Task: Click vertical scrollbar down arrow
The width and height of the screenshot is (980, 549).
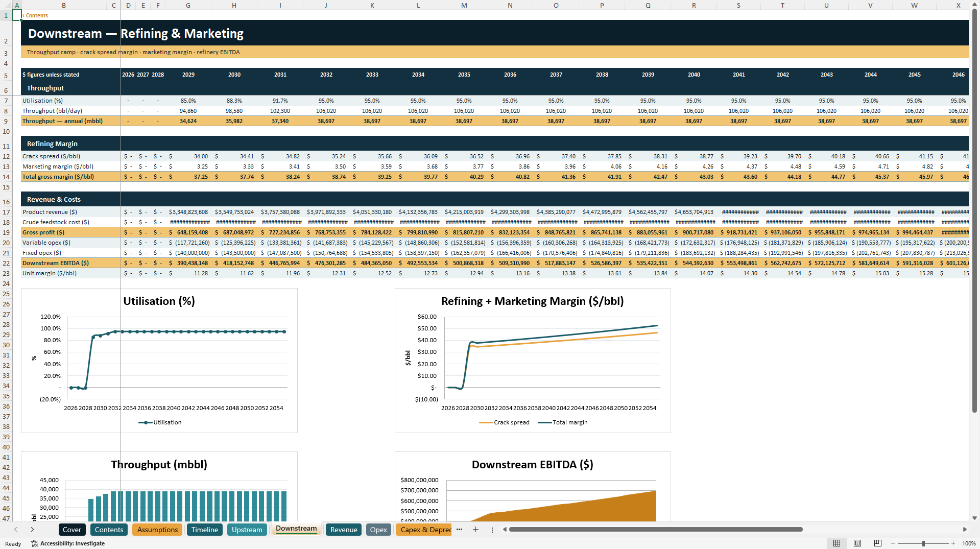Action: pos(974,518)
